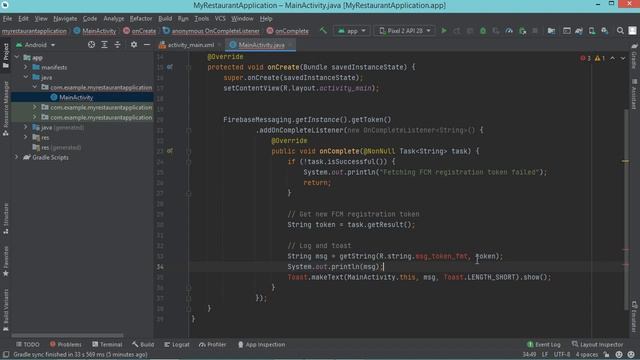Open the Android project view dropdown

pyautogui.click(x=36, y=44)
